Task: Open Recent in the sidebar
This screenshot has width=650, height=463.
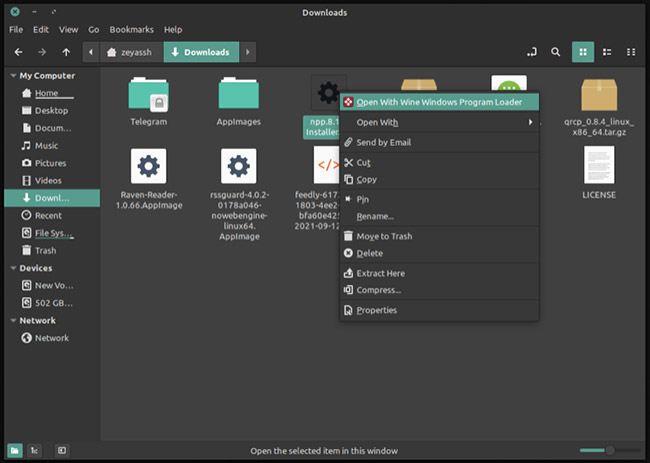Action: (52, 216)
